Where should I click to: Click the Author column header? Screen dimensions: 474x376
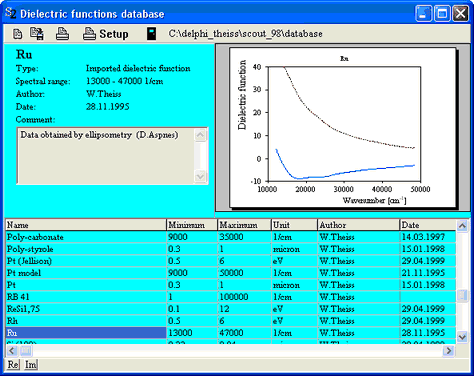point(358,225)
